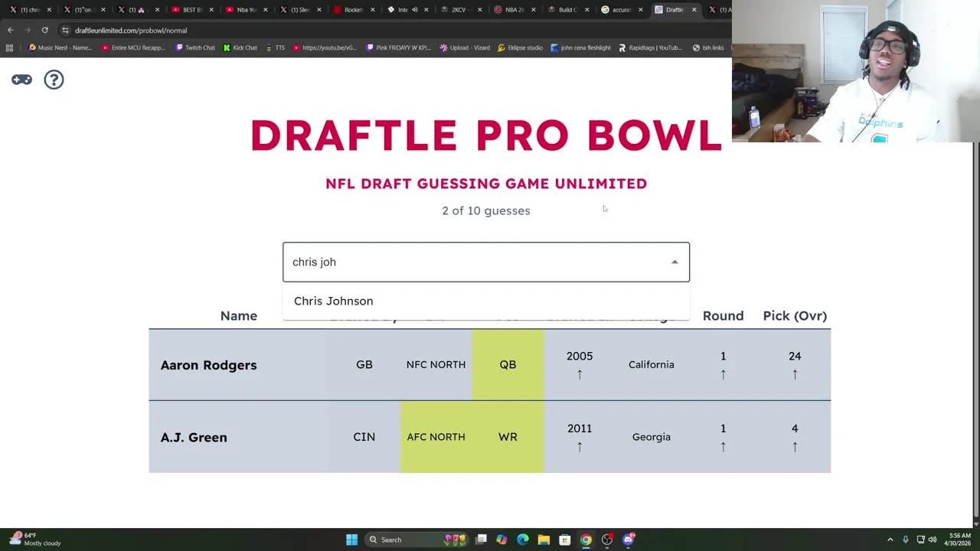Open File Explorer from taskbar
Image resolution: width=980 pixels, height=551 pixels.
(544, 540)
